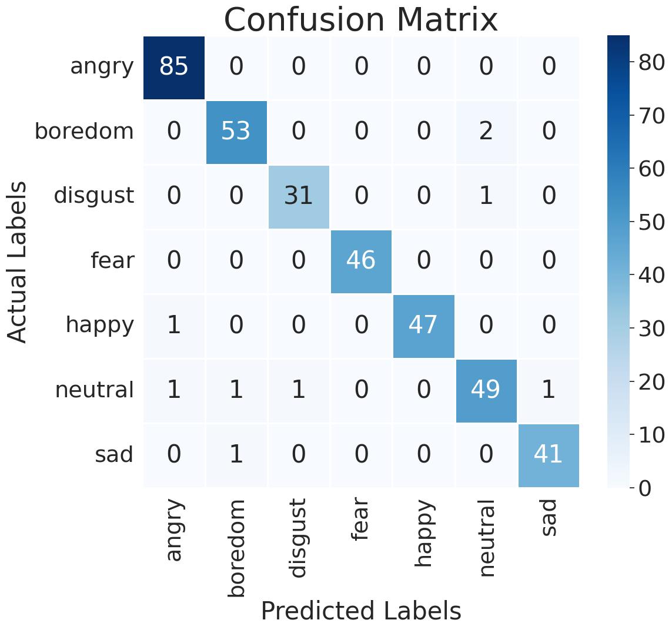Click the happy row, angry column cell

pyautogui.click(x=174, y=325)
